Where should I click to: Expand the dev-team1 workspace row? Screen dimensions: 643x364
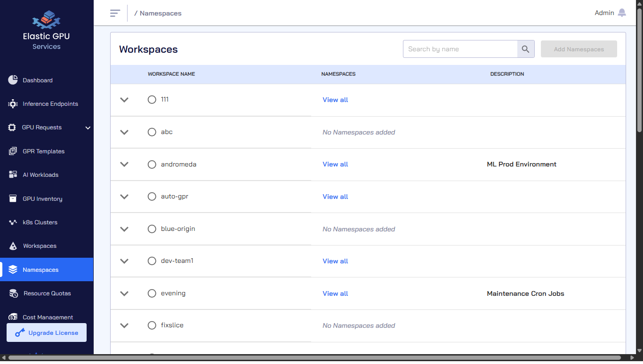tap(124, 261)
